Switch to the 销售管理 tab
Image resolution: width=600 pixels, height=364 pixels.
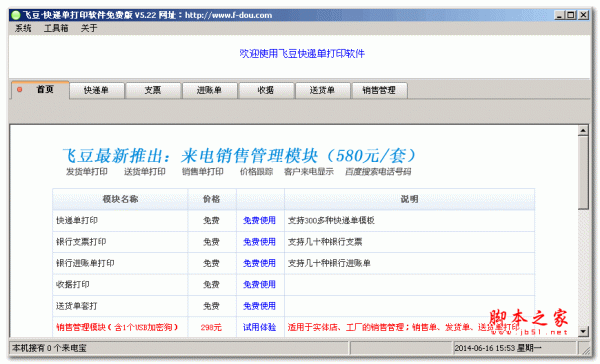(379, 90)
